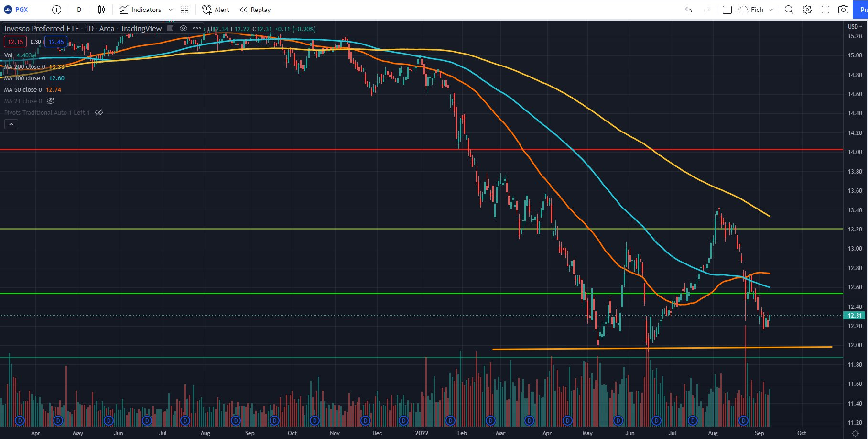Click the Aug 2022 label near time axis end
Screen dimensions: 868x439
point(713,433)
